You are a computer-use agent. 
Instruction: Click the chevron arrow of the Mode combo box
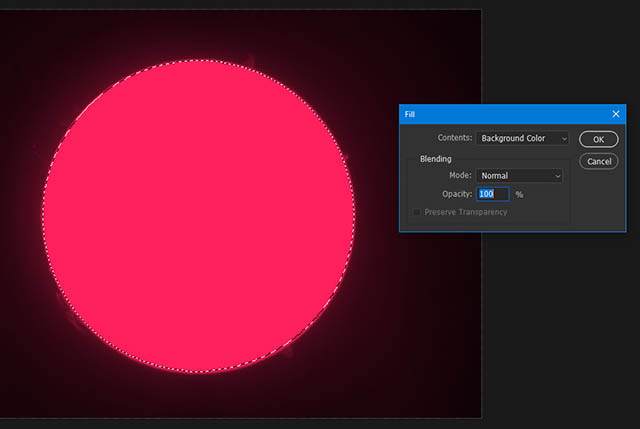(x=557, y=176)
